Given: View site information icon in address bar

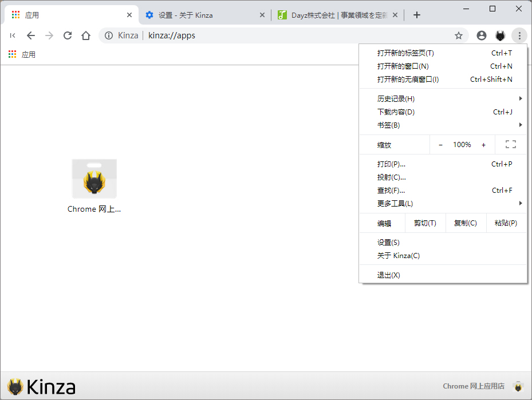Looking at the screenshot, I should 109,35.
